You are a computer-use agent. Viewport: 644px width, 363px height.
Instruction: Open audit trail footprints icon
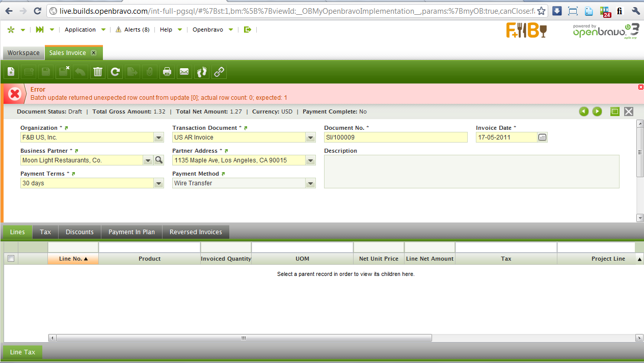coord(202,72)
